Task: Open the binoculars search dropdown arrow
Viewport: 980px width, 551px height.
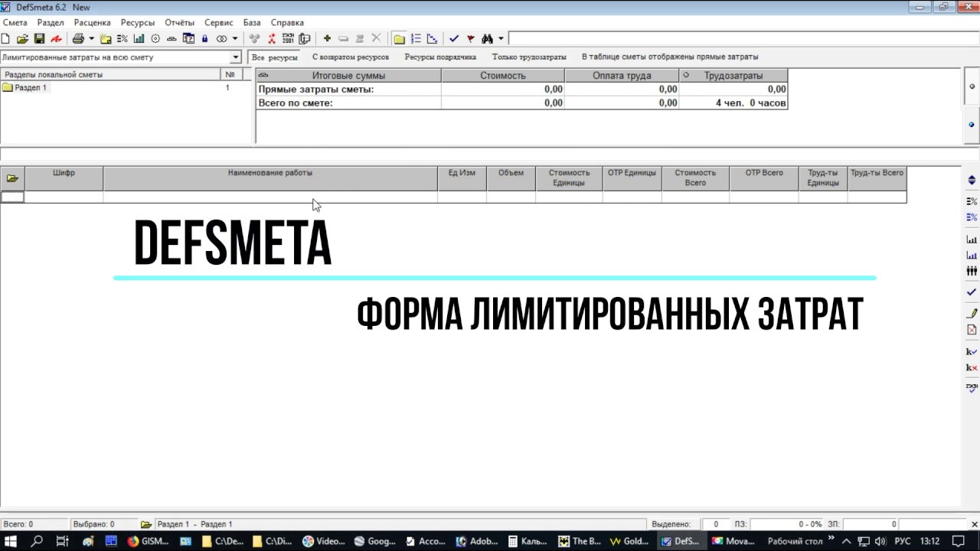Action: 501,38
